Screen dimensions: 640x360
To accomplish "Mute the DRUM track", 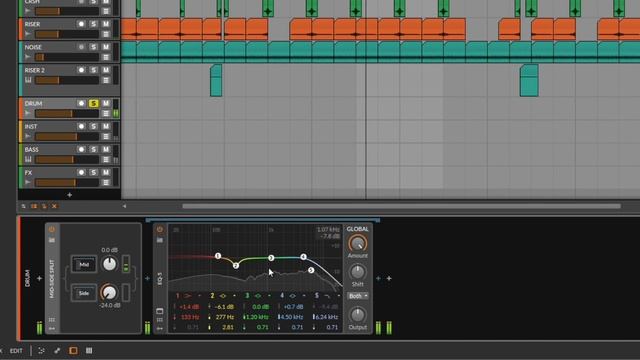I will point(106,103).
